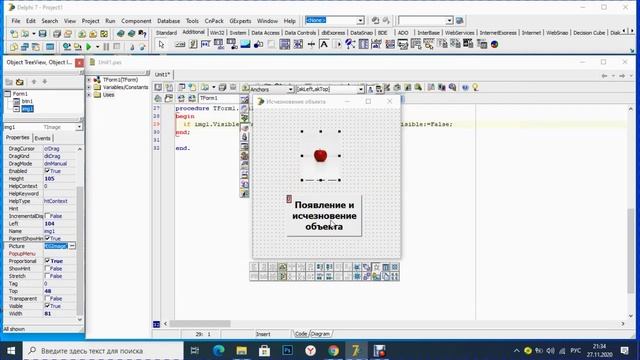Toggle the Visible property checkbox
The width and height of the screenshot is (640, 360).
point(47,306)
